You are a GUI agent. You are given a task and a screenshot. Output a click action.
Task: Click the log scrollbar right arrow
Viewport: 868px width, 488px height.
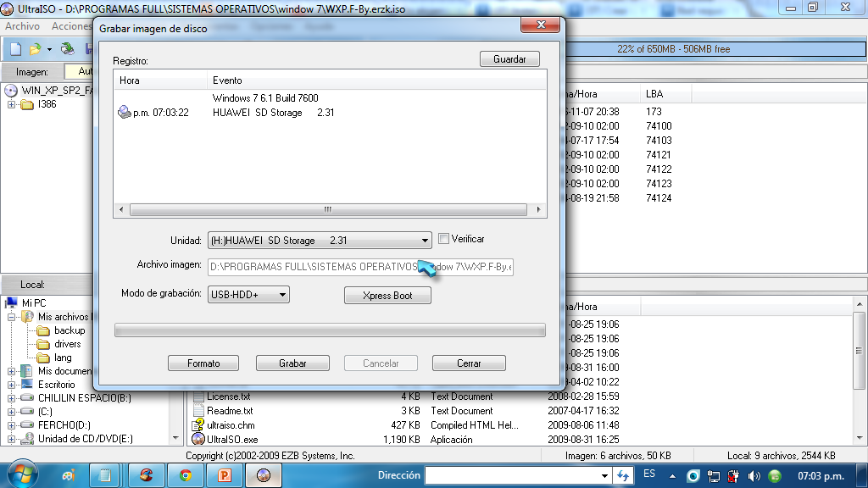(538, 210)
